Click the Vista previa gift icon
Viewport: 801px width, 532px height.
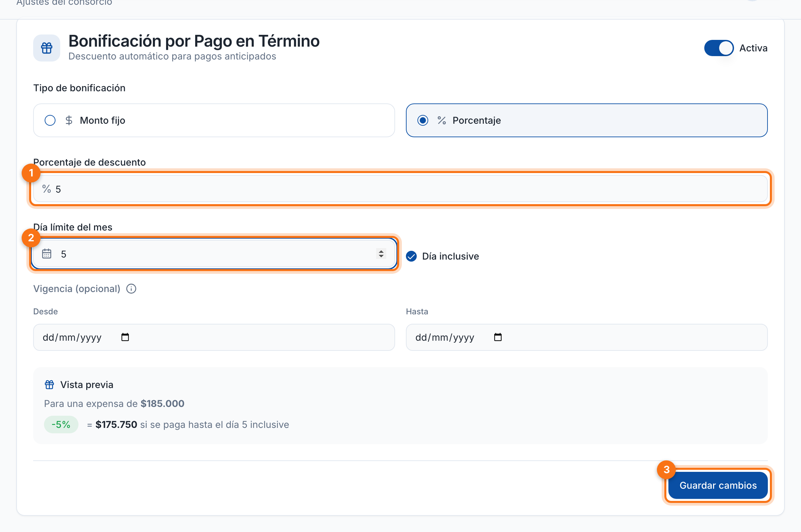[x=50, y=385]
